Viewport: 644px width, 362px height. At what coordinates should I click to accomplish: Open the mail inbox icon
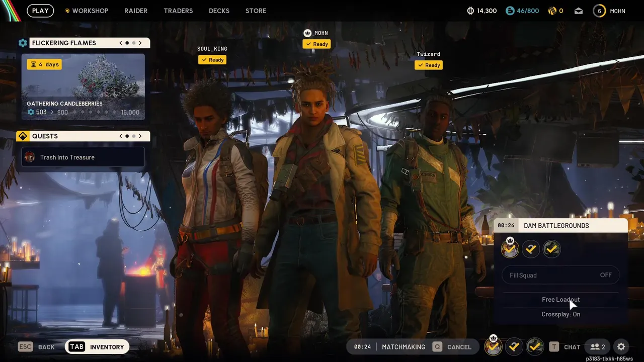(579, 11)
